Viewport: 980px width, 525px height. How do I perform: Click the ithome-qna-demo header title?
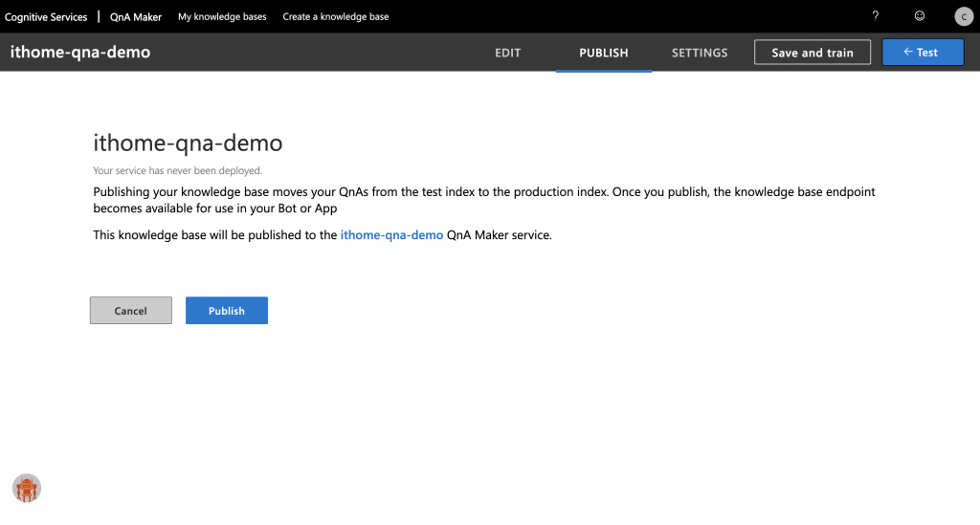[x=80, y=52]
